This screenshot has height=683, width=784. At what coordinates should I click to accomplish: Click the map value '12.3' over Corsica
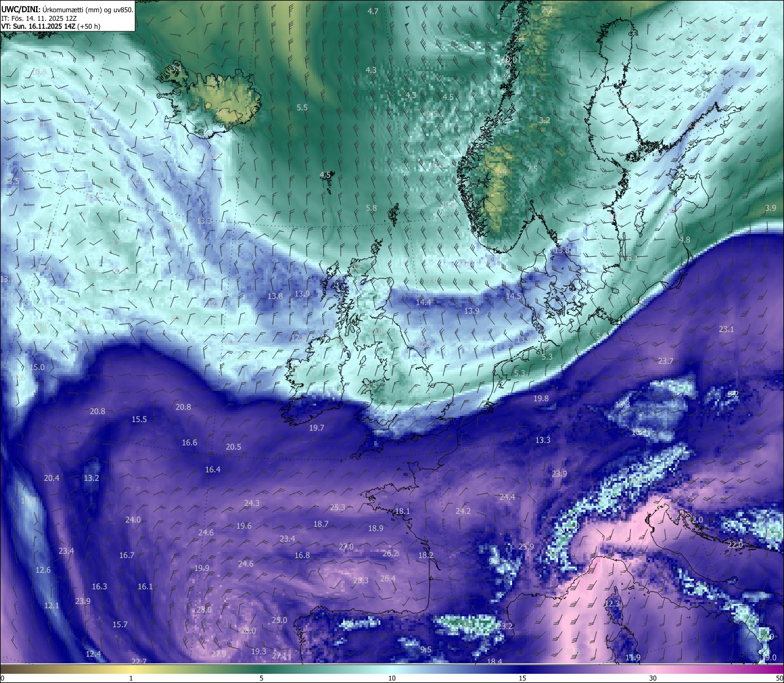[612, 603]
